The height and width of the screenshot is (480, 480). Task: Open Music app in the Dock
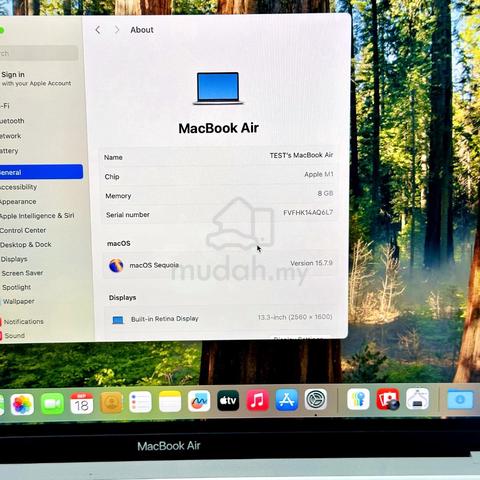coord(257,400)
